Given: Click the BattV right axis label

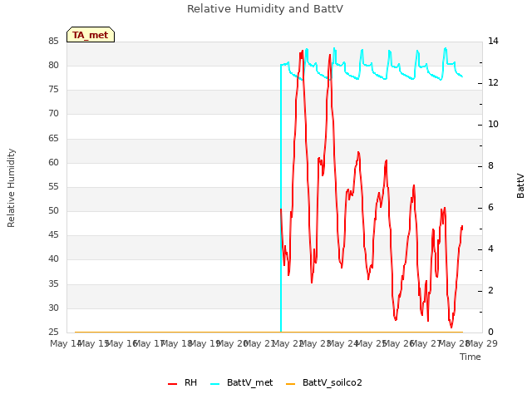Looking at the screenshot, I should click(x=520, y=185).
